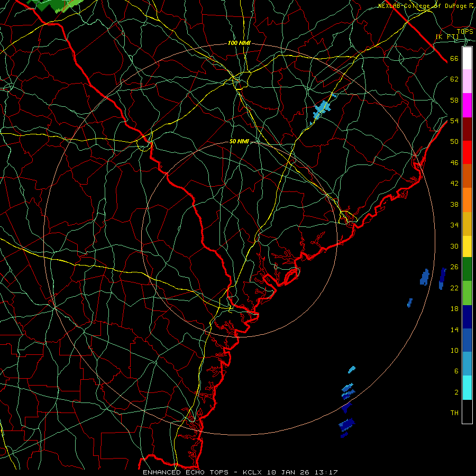Click the TOPS legend title
Viewport: 476px width, 476px height.
pos(465,31)
